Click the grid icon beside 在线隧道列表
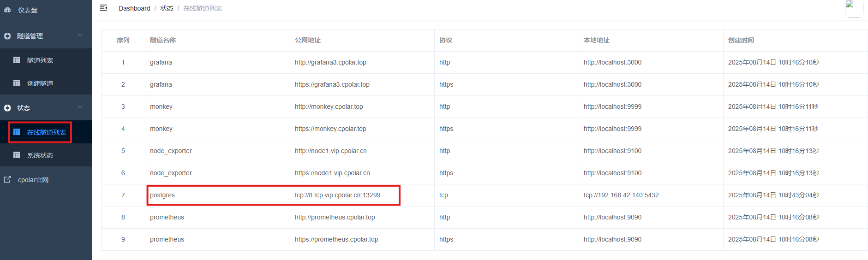 pos(17,132)
